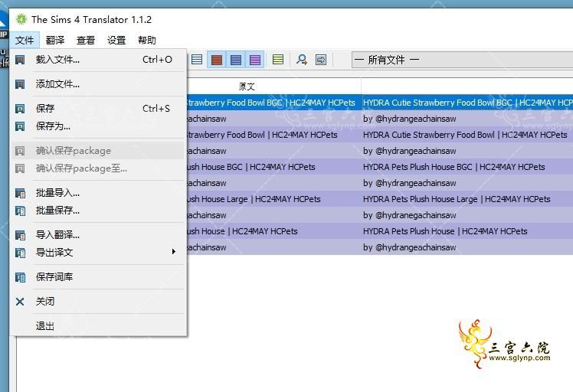Select 保存 menu entry

pos(97,109)
